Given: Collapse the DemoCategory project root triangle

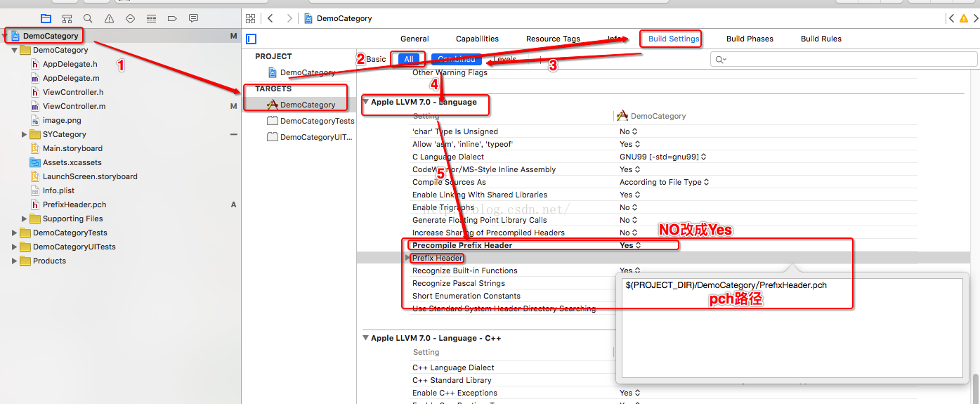Looking at the screenshot, I should (6, 36).
